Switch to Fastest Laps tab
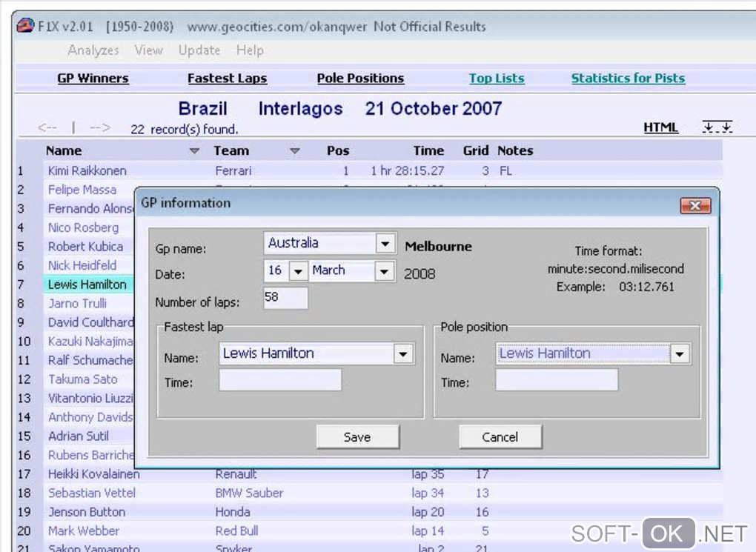The width and height of the screenshot is (756, 552). pyautogui.click(x=227, y=78)
